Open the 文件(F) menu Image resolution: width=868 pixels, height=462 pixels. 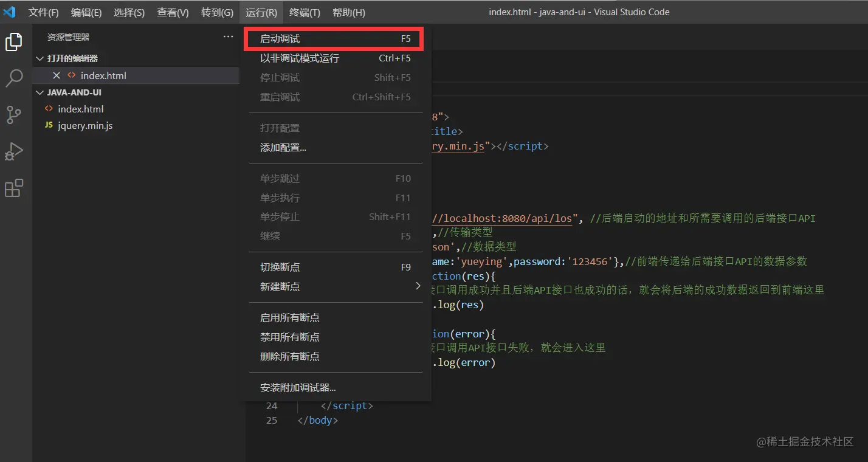(x=44, y=12)
